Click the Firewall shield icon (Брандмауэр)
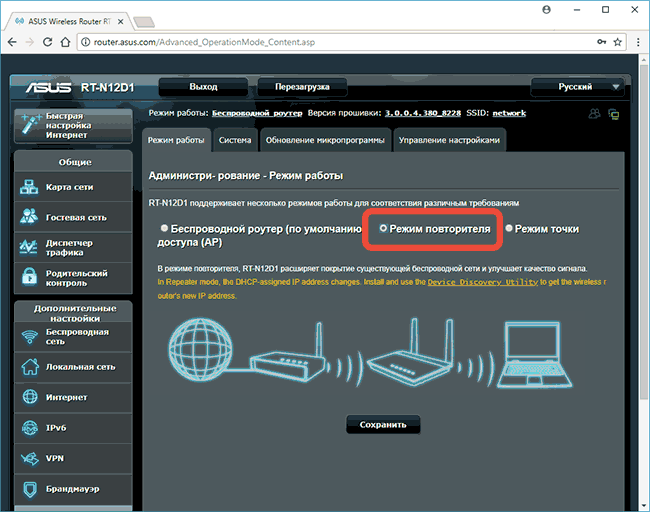Viewport: 650px width, 512px height. pyautogui.click(x=30, y=489)
